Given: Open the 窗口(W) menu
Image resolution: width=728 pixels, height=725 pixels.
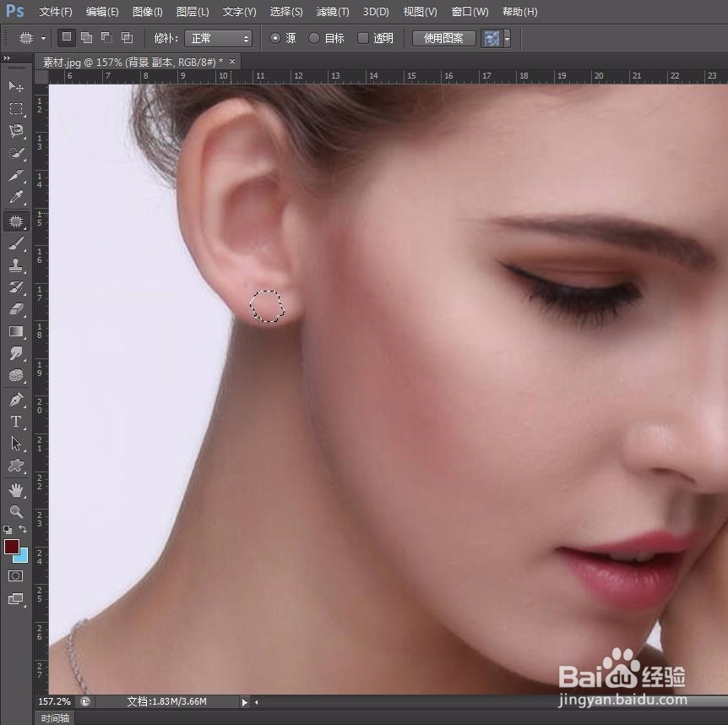Looking at the screenshot, I should click(470, 12).
